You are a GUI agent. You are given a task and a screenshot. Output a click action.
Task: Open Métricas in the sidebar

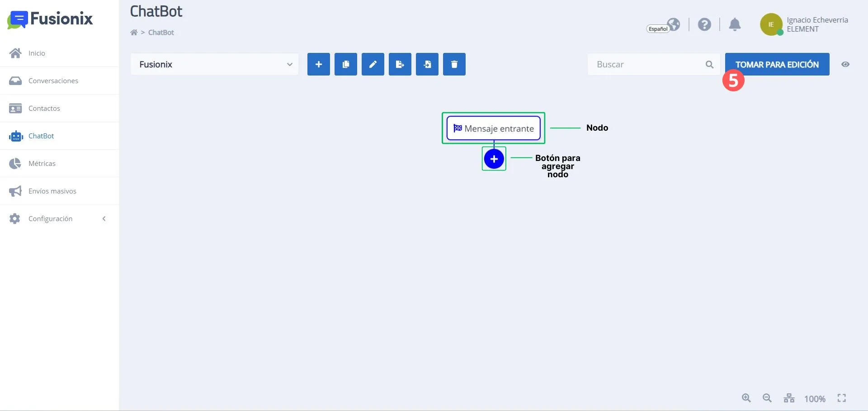click(59, 164)
